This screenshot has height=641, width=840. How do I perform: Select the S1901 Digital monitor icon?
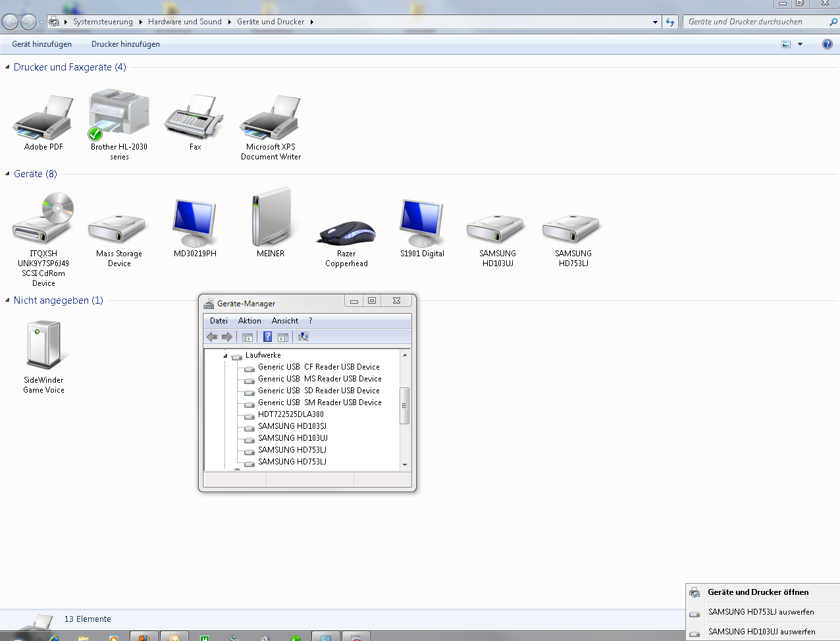click(x=422, y=222)
